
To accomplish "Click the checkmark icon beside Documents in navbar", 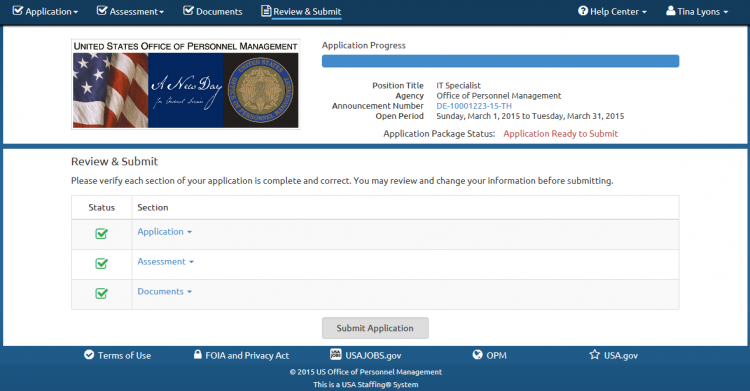I will [x=188, y=11].
